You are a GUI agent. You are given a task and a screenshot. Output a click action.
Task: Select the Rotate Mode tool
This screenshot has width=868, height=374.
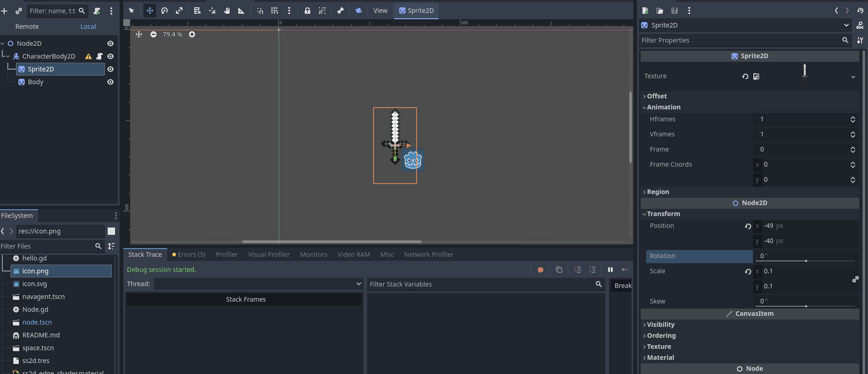point(165,11)
